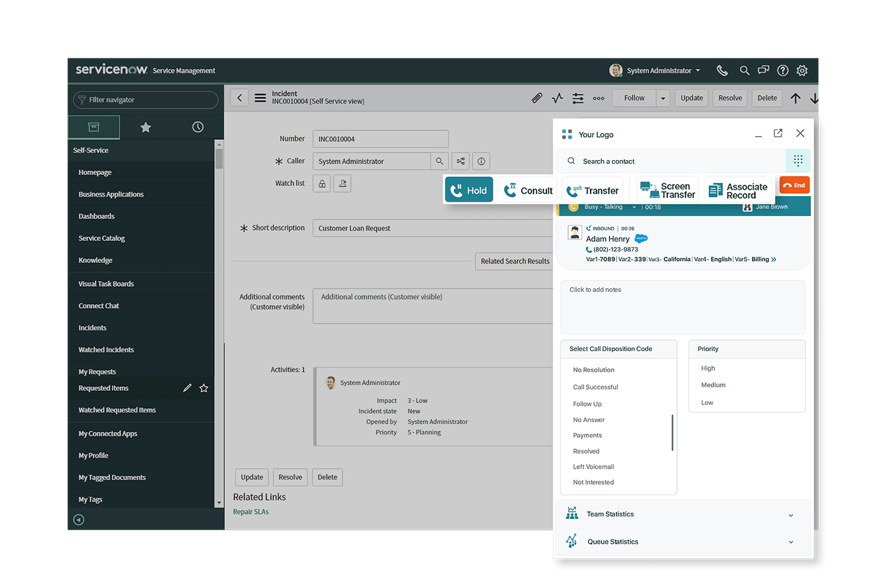Screen dimensions: 886x588
Task: Expand more call variables double chevron
Action: [x=774, y=259]
